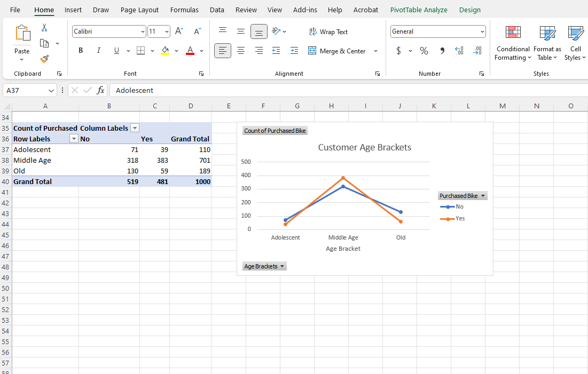Select the Italic formatting icon

click(98, 50)
